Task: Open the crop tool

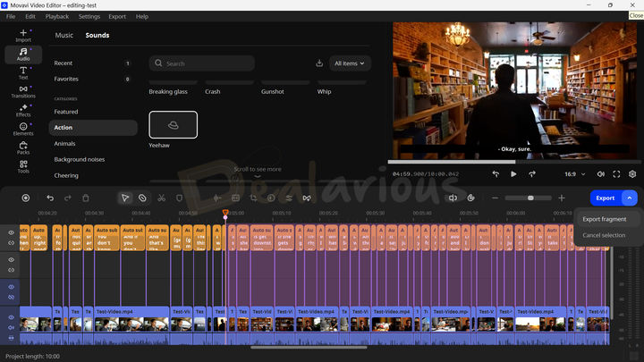Action: coord(253,198)
